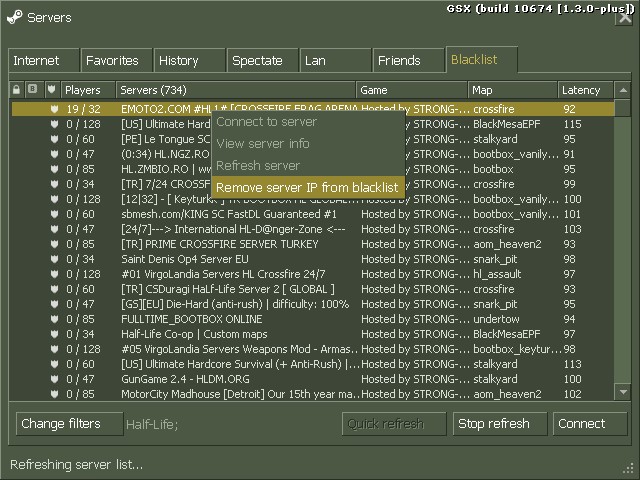Select the Blacklist tab
The height and width of the screenshot is (480, 640).
[x=482, y=60]
